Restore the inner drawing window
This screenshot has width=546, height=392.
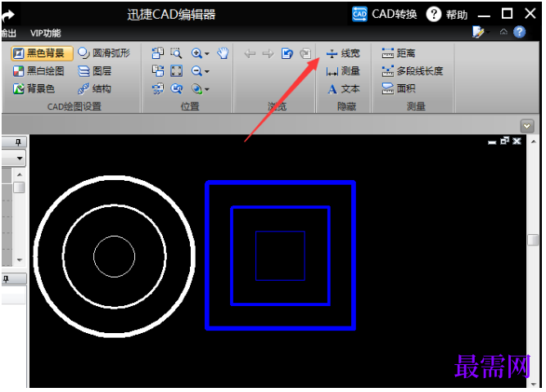click(506, 141)
